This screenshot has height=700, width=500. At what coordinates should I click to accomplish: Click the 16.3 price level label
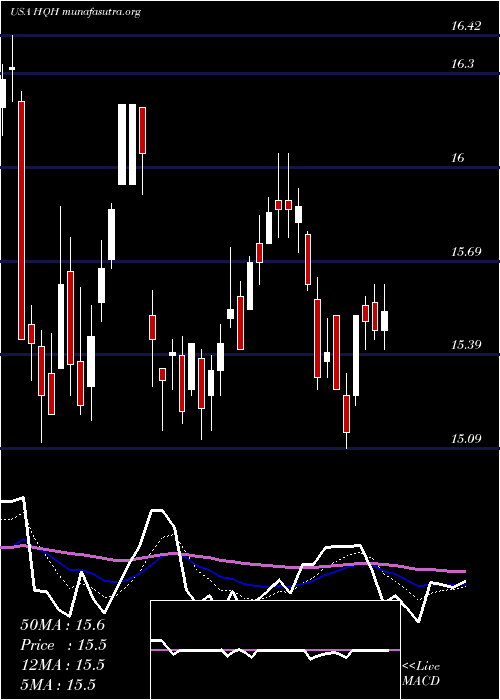pos(462,64)
